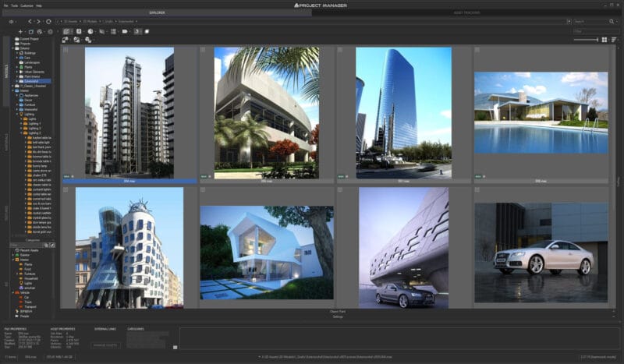The width and height of the screenshot is (624, 364).
Task: Open the sort options icon at top right
Action: pos(614,40)
